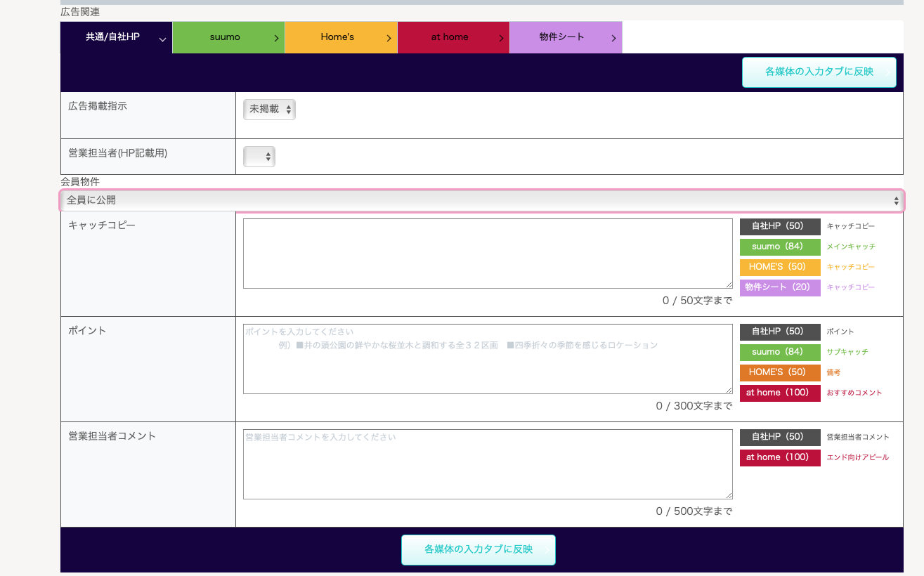Open the 広告掲載指示 dropdown showing 未掲載
The height and width of the screenshot is (576, 924).
(x=269, y=110)
